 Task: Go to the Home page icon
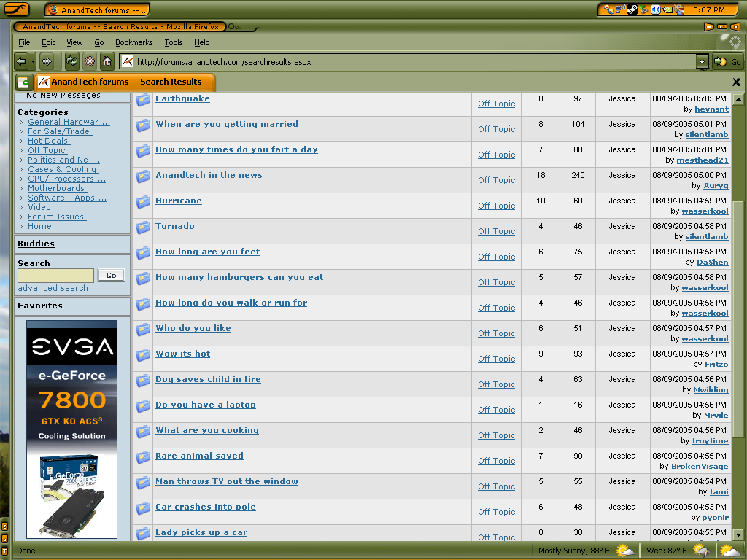107,62
